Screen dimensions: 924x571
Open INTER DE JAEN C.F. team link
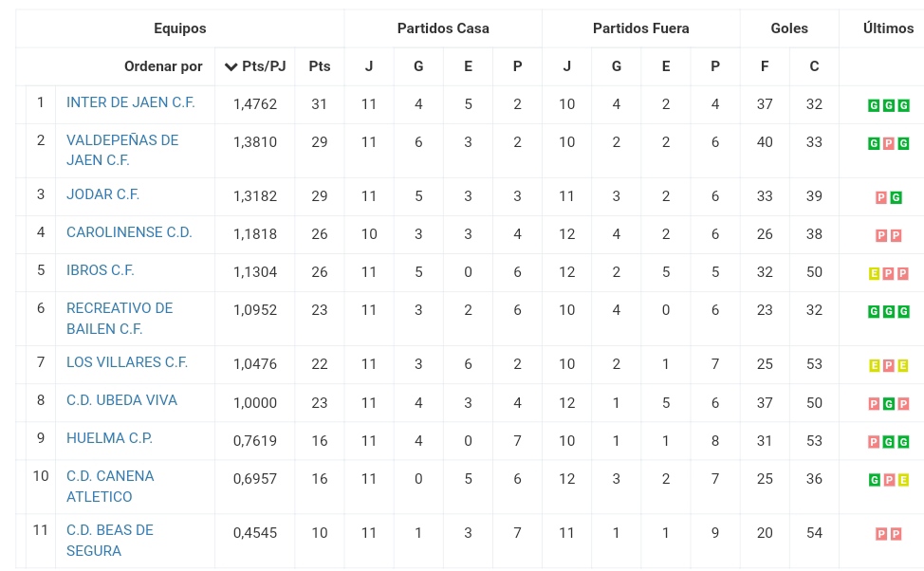(130, 102)
